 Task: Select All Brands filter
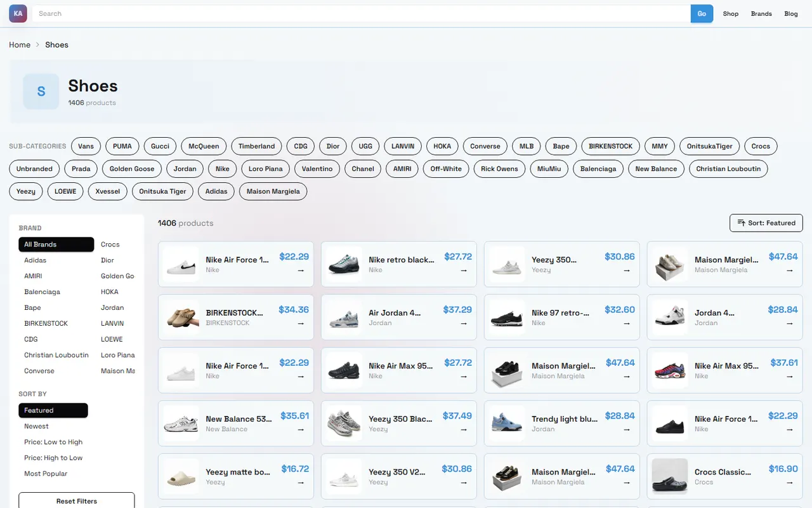(56, 244)
